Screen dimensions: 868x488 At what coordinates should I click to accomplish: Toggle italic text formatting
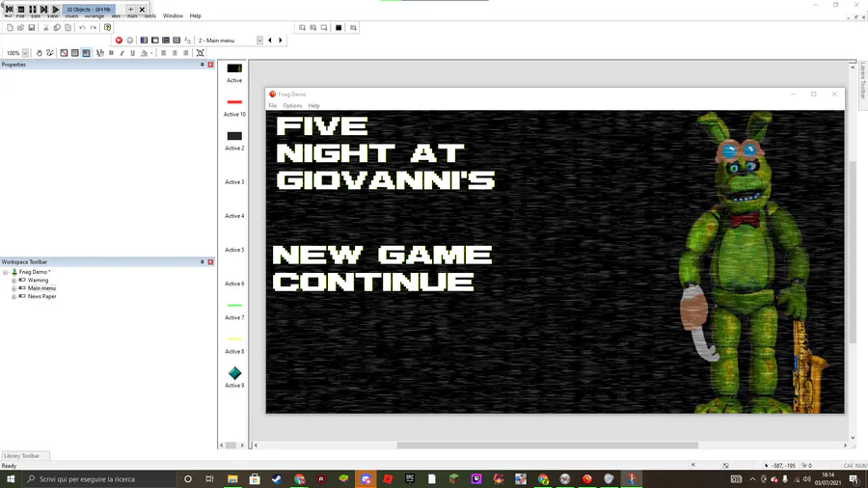point(122,53)
